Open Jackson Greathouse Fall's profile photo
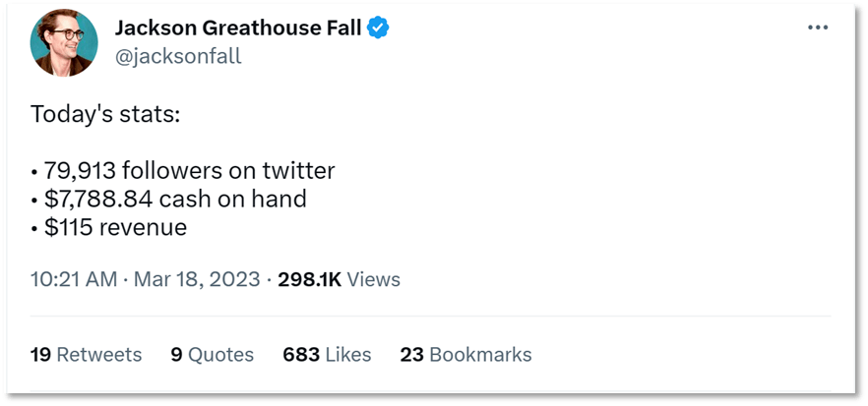Screen dimensions: 868x406 point(64,44)
